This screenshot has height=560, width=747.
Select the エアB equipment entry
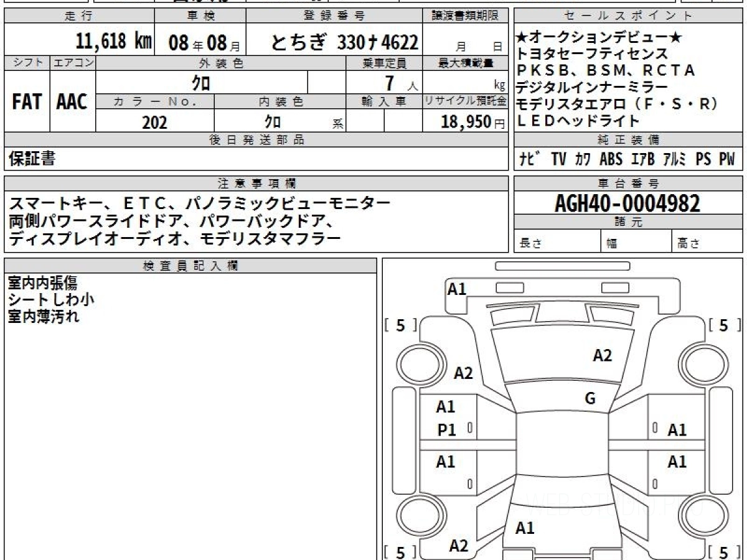642,159
